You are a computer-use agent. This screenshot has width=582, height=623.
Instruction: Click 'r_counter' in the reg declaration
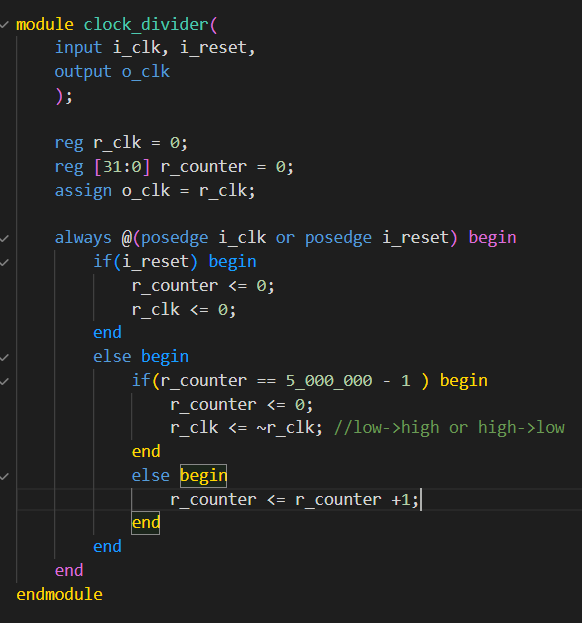203,167
